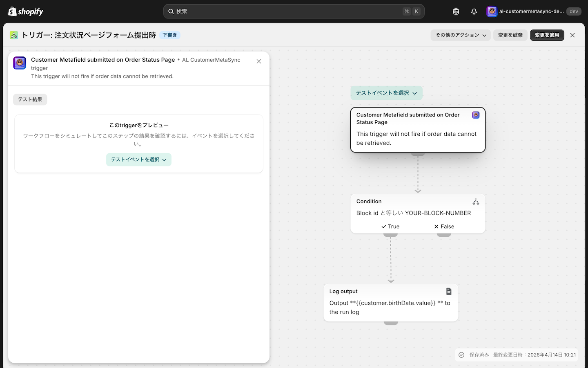Open the その他のアクション dropdown
Screen dimensions: 588x368
[x=461, y=35]
